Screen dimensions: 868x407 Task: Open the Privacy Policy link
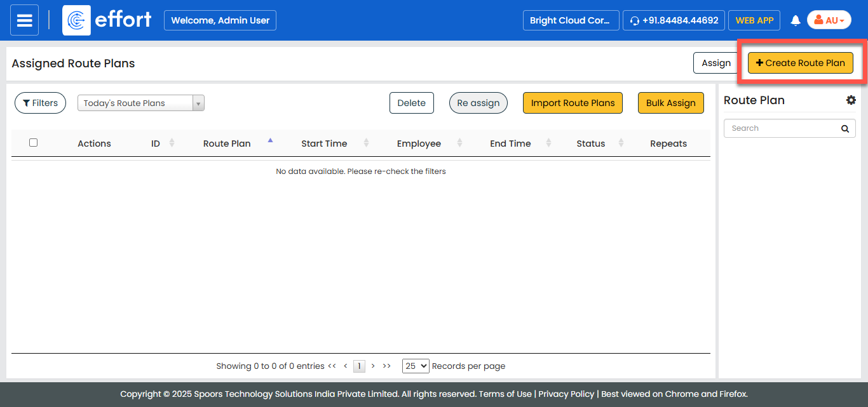(566, 394)
